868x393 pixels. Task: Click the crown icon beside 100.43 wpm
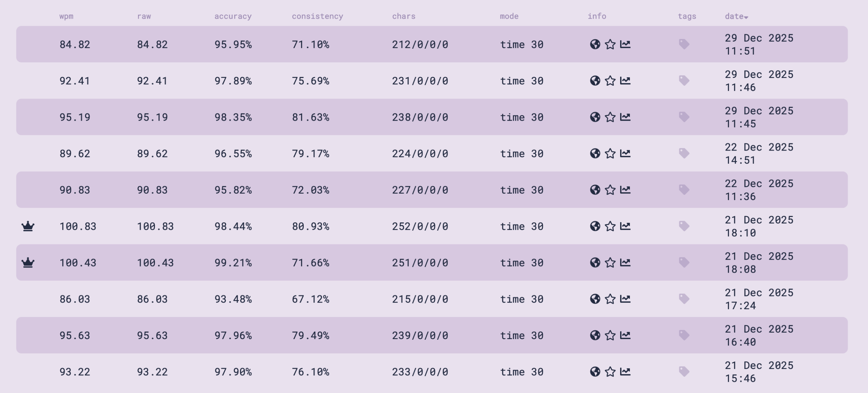click(x=28, y=262)
